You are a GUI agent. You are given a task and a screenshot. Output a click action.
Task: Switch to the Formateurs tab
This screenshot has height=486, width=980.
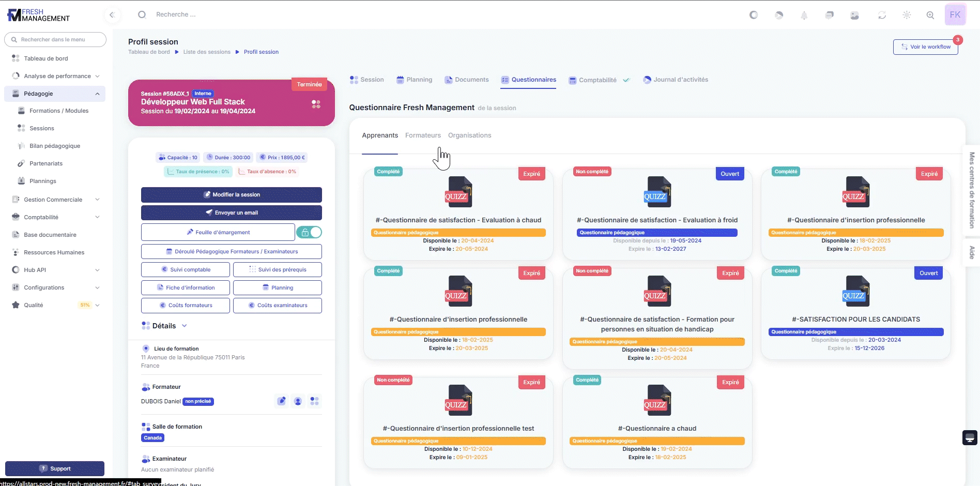coord(423,135)
